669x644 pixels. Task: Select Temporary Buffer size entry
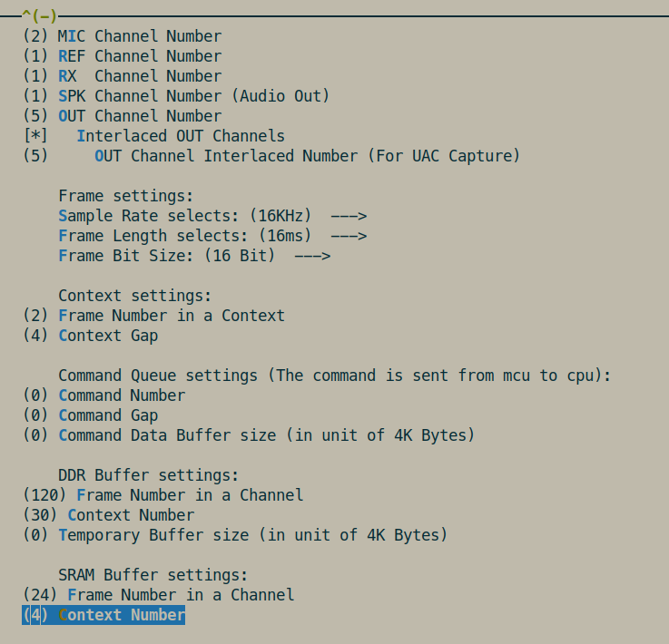pyautogui.click(x=235, y=535)
